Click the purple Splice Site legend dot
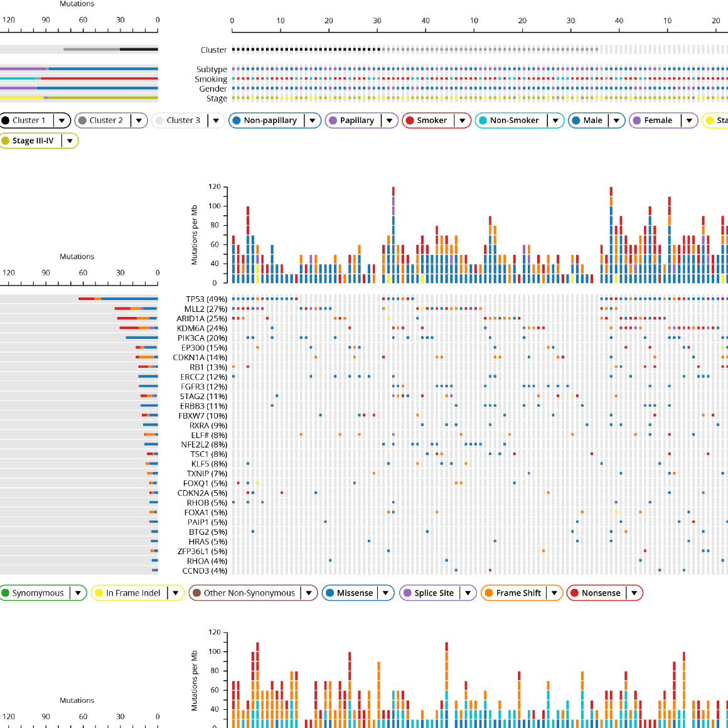Image resolution: width=728 pixels, height=728 pixels. point(407,593)
